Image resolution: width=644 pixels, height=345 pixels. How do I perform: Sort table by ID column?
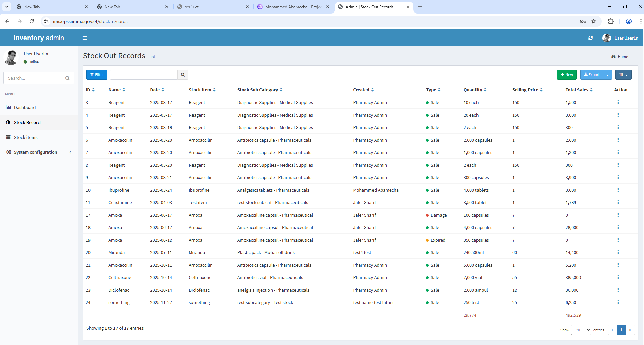coord(90,90)
